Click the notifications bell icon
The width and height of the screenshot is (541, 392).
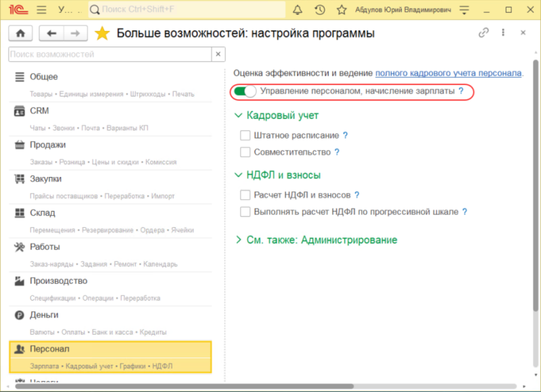click(x=298, y=10)
